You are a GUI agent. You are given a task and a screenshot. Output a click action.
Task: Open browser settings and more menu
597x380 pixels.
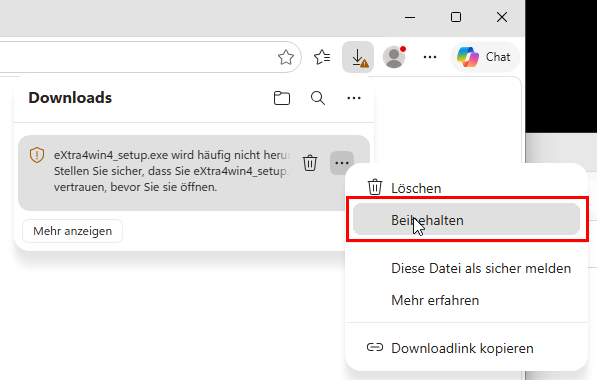pos(430,57)
